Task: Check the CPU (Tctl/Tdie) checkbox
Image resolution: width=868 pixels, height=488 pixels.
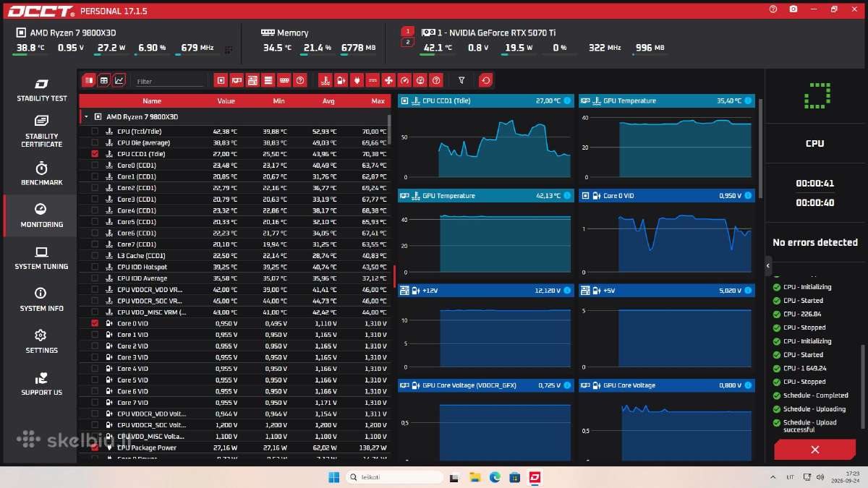Action: [95, 132]
